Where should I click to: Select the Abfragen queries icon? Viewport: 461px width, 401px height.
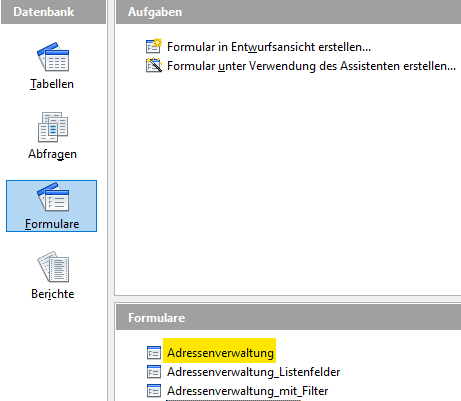pos(53,127)
